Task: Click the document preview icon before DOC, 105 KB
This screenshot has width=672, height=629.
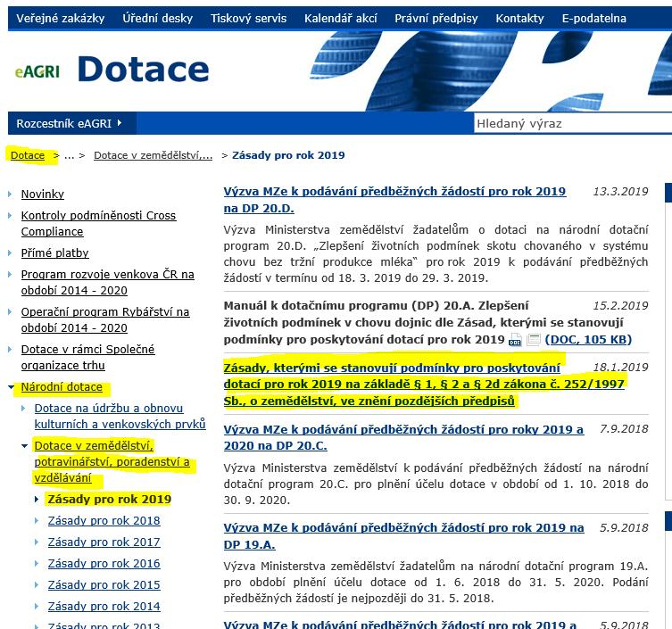Action: click(x=533, y=340)
